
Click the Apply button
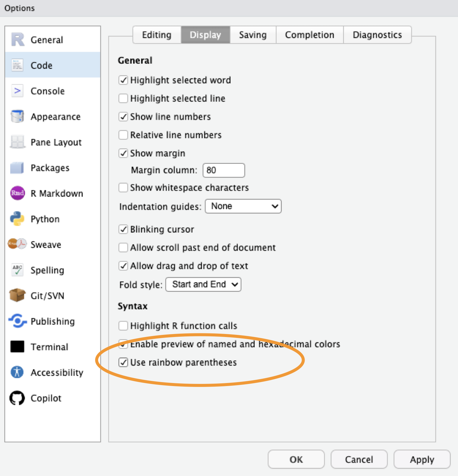pyautogui.click(x=422, y=459)
